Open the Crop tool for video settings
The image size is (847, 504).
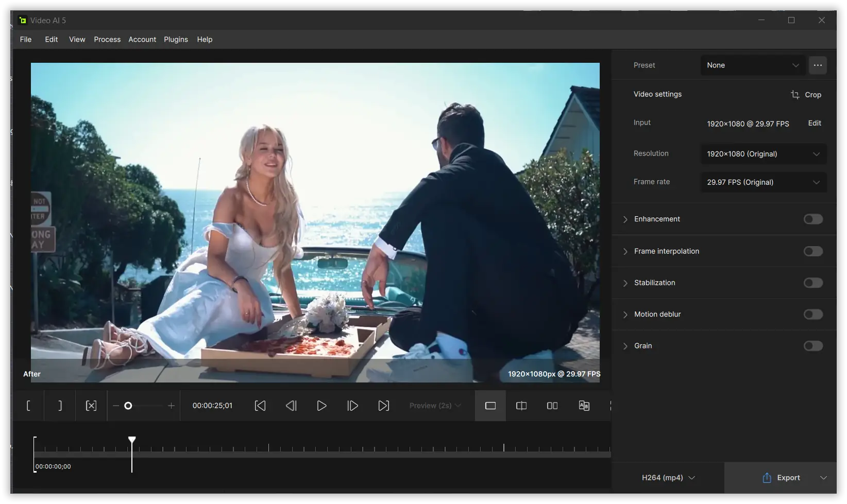pos(806,95)
